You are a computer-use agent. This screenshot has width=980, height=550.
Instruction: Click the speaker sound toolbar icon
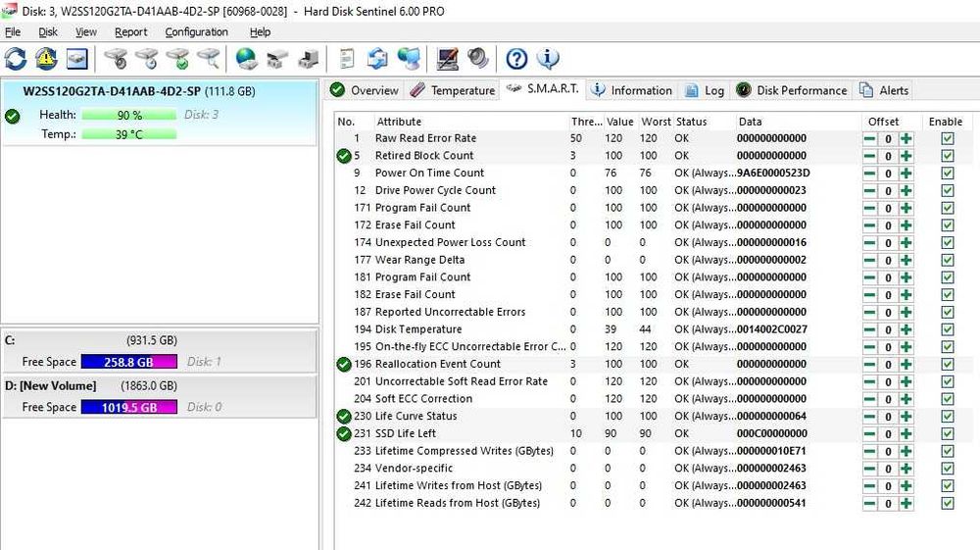(478, 59)
